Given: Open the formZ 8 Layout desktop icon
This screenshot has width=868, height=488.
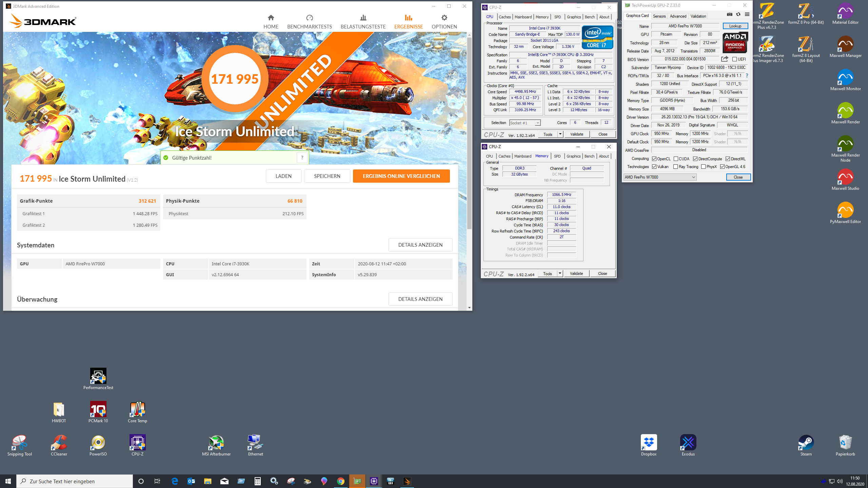Looking at the screenshot, I should tap(806, 49).
